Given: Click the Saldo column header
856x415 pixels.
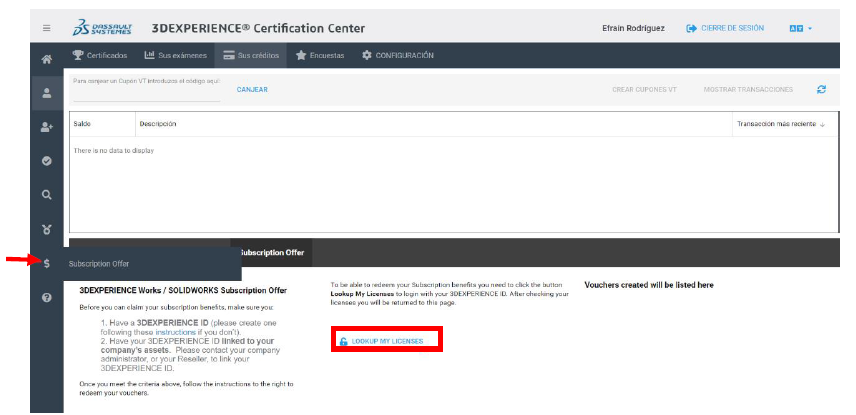Looking at the screenshot, I should (102, 124).
